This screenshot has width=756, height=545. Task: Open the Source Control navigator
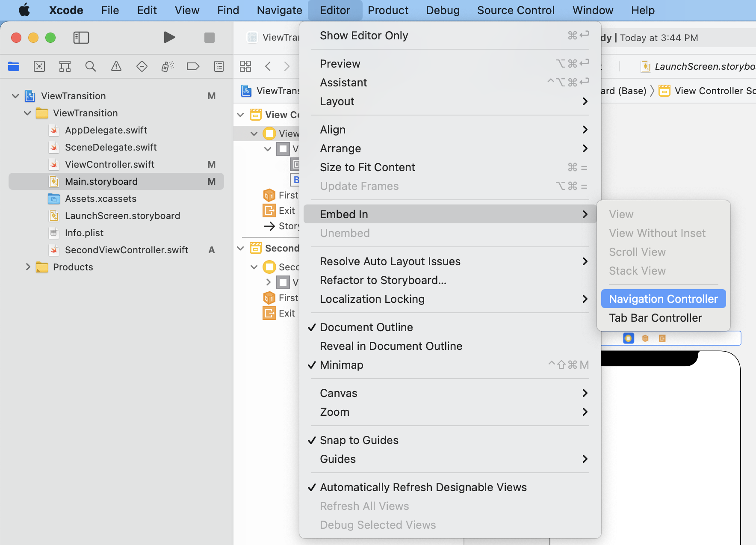click(39, 66)
